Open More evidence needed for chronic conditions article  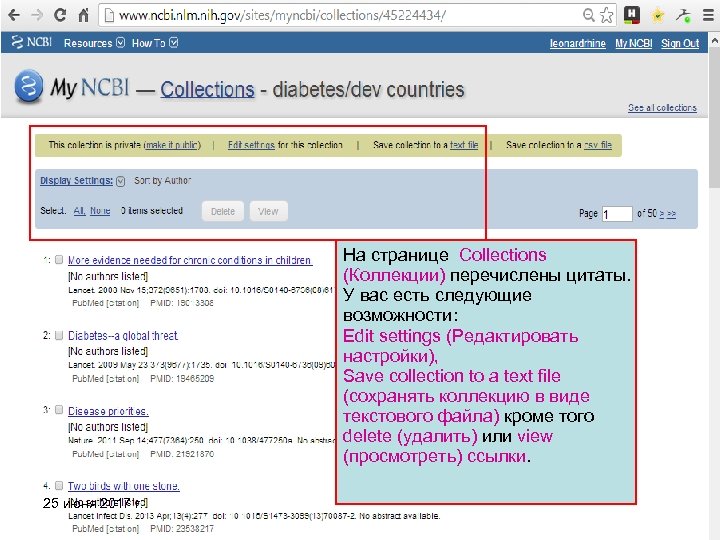(x=190, y=260)
